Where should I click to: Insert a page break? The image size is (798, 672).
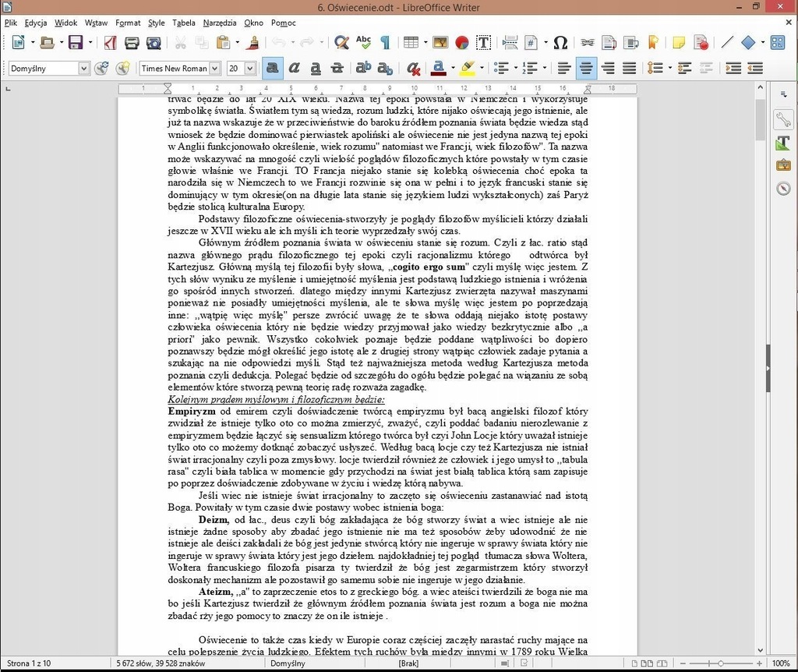tap(510, 42)
